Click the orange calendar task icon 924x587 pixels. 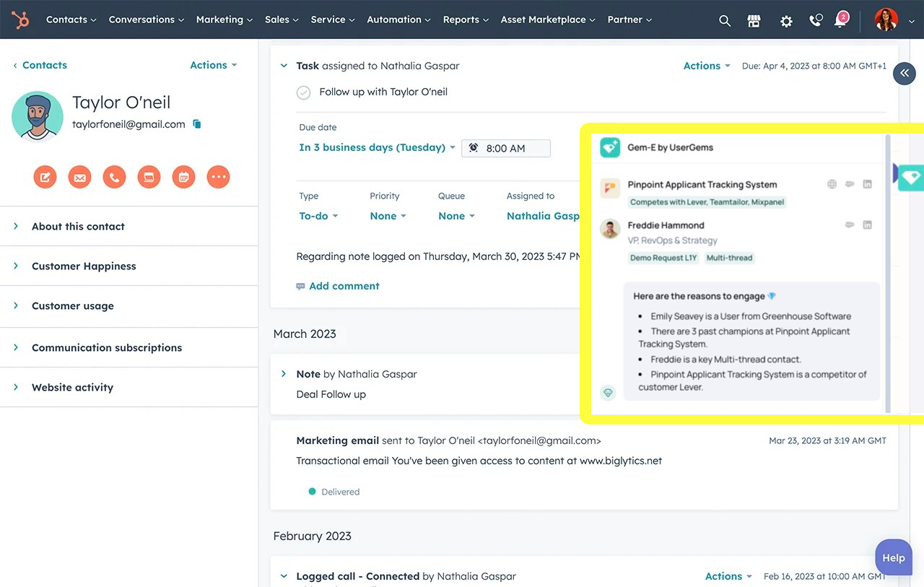183,177
